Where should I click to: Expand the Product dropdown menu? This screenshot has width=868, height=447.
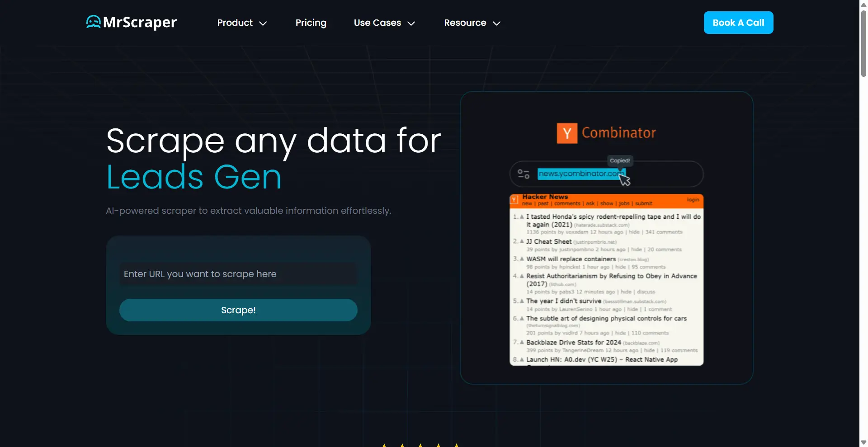pos(242,23)
